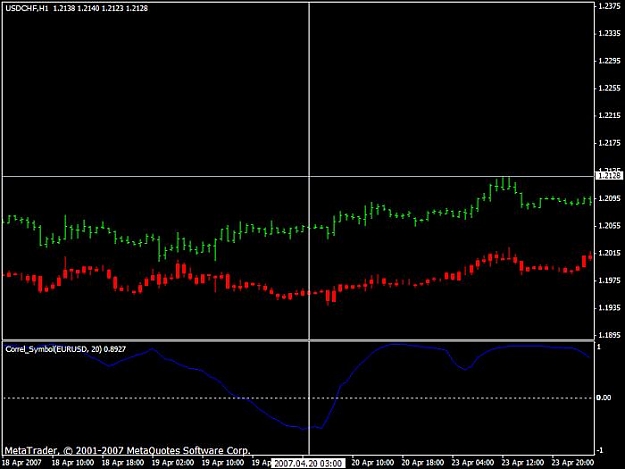The height and width of the screenshot is (469, 625).
Task: Click price level 1.2255 on scale
Action: (x=610, y=88)
